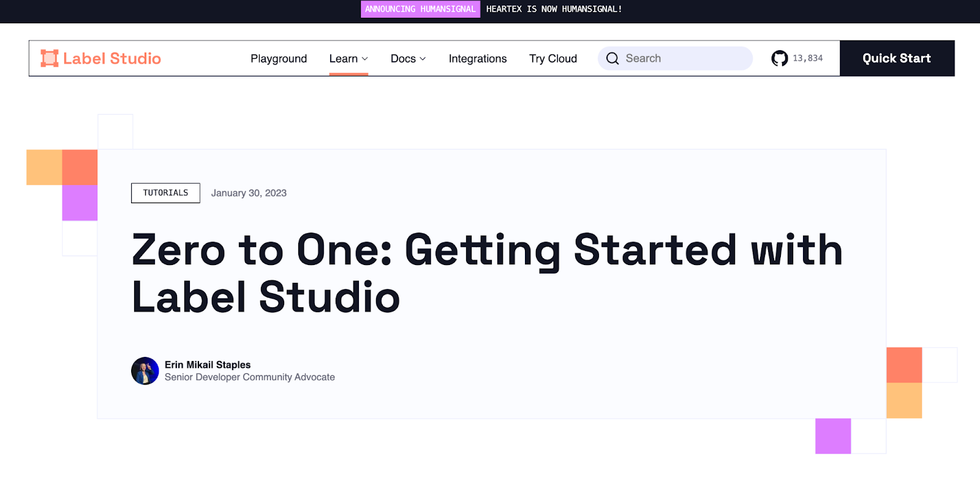Image resolution: width=980 pixels, height=486 pixels.
Task: Click the Label Studio logo icon
Action: point(50,58)
